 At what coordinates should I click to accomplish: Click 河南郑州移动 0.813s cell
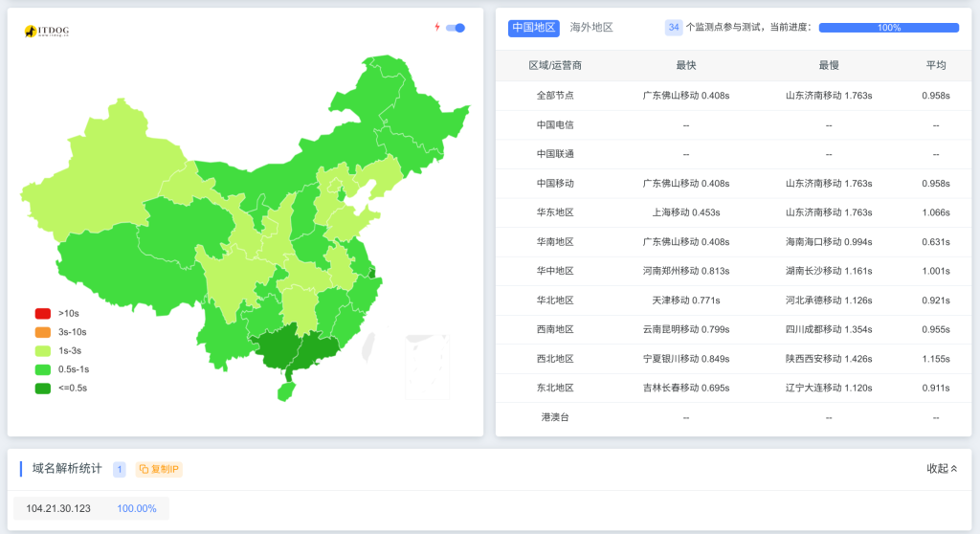pos(686,271)
